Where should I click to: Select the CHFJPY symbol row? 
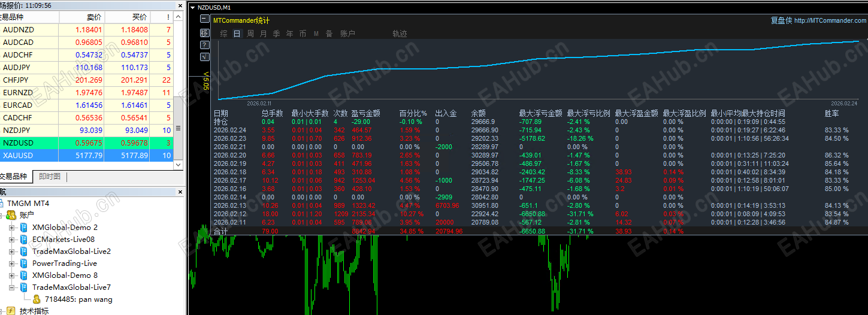[x=87, y=80]
